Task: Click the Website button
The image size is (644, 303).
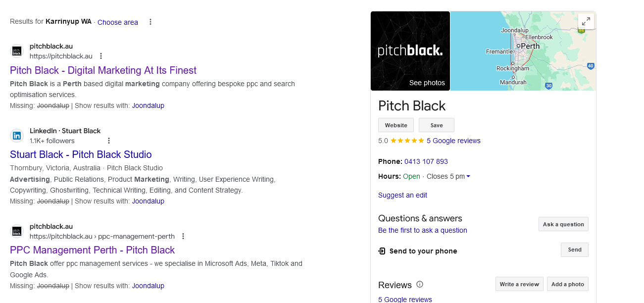Action: pyautogui.click(x=396, y=125)
